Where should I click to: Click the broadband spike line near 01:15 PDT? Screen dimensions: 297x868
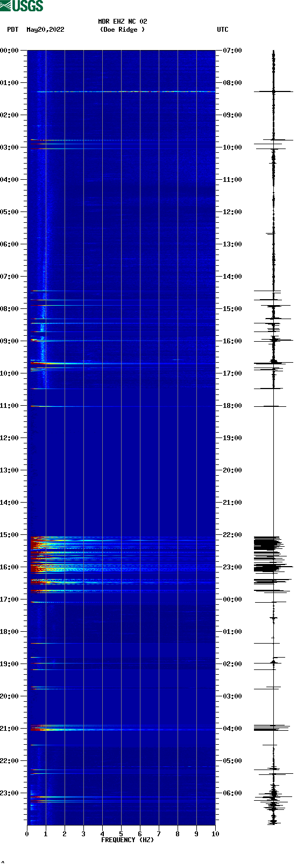point(126,91)
